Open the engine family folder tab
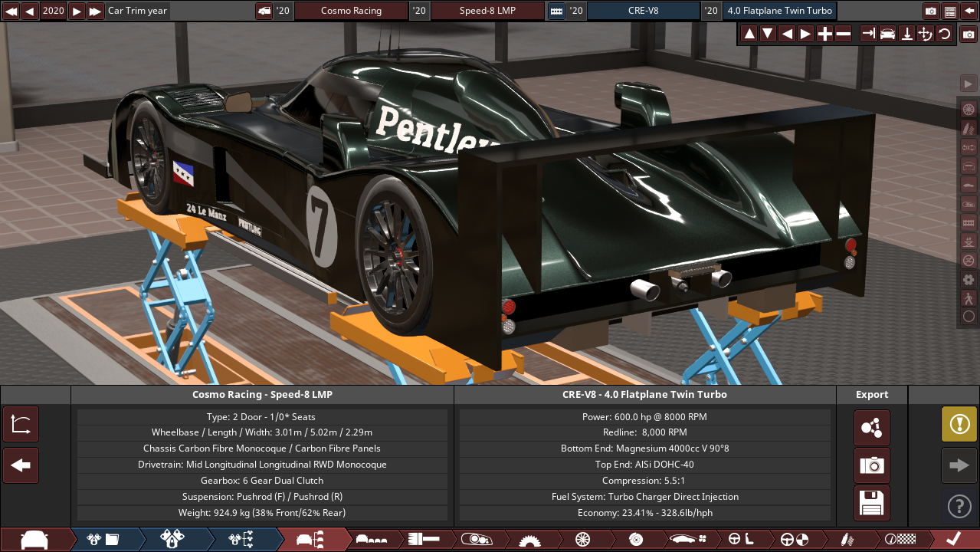 tap(103, 540)
